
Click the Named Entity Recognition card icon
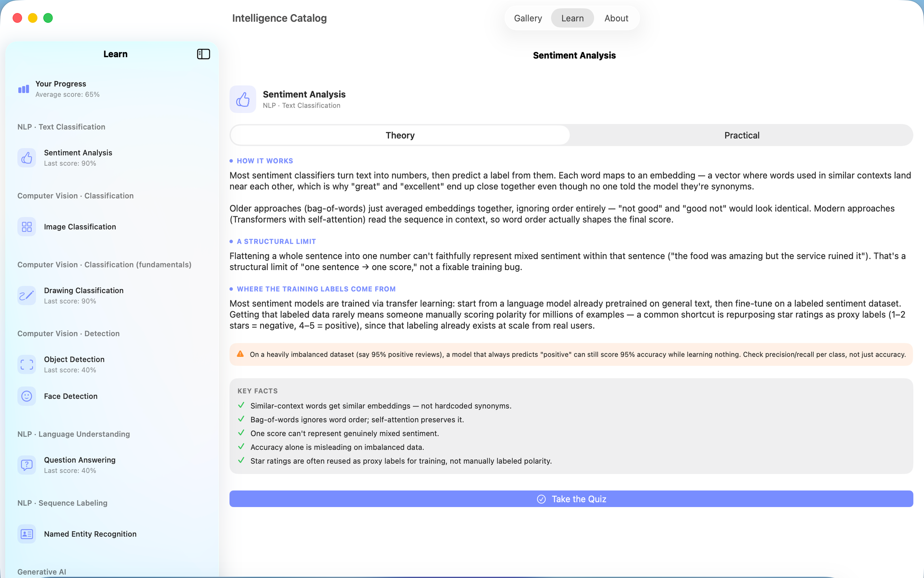(x=27, y=534)
